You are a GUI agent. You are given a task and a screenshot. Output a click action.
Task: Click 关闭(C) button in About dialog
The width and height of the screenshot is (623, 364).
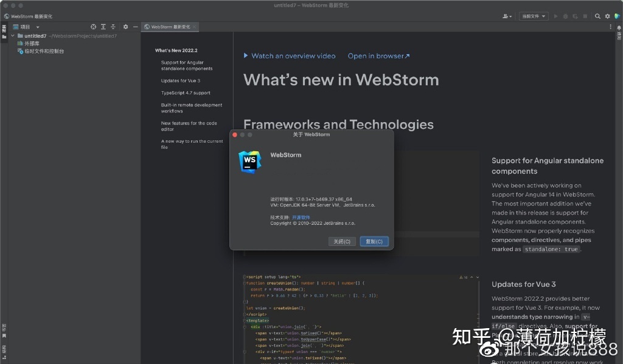pyautogui.click(x=342, y=241)
